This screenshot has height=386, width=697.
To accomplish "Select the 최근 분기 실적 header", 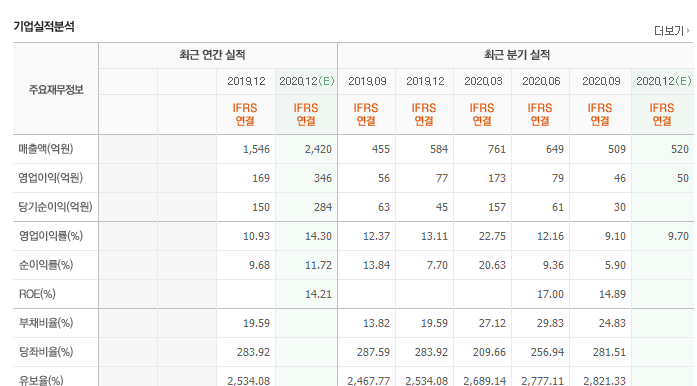I will pos(517,55).
